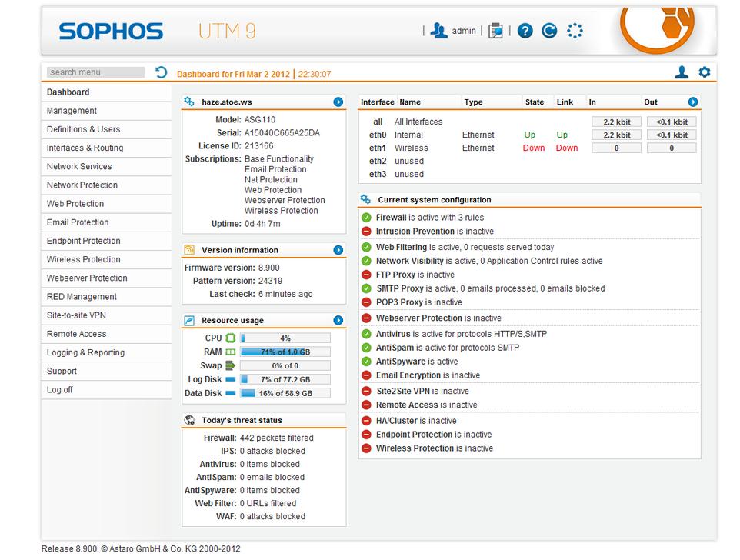Click the dotted spinner icon in the header
This screenshot has height=560, width=740.
point(575,31)
